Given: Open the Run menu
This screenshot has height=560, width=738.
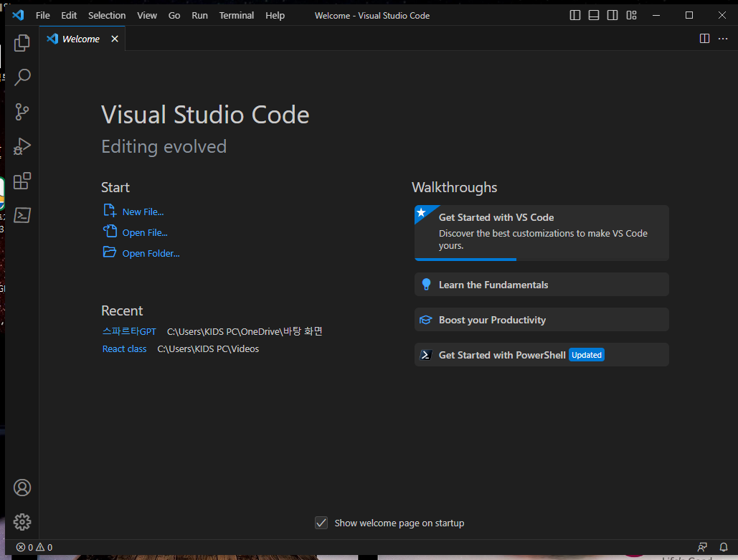Looking at the screenshot, I should click(x=199, y=16).
